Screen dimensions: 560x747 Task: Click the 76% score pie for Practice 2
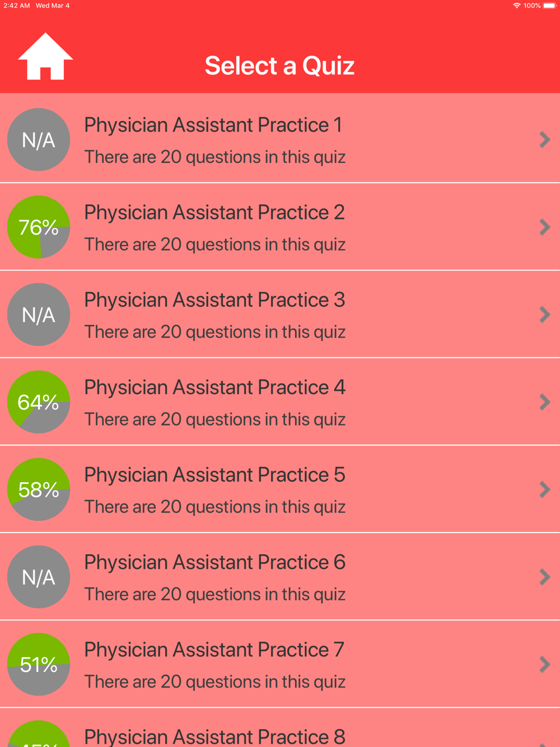click(39, 227)
